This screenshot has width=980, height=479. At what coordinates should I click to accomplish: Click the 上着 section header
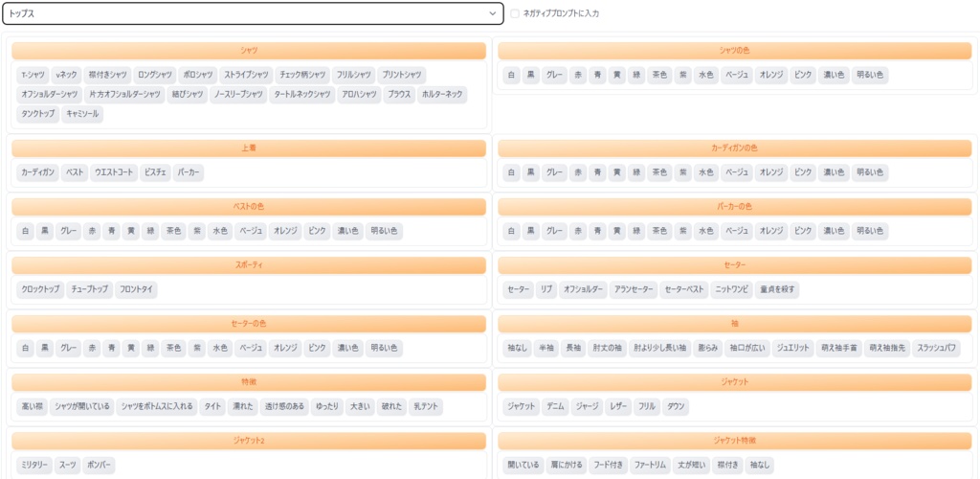point(249,148)
